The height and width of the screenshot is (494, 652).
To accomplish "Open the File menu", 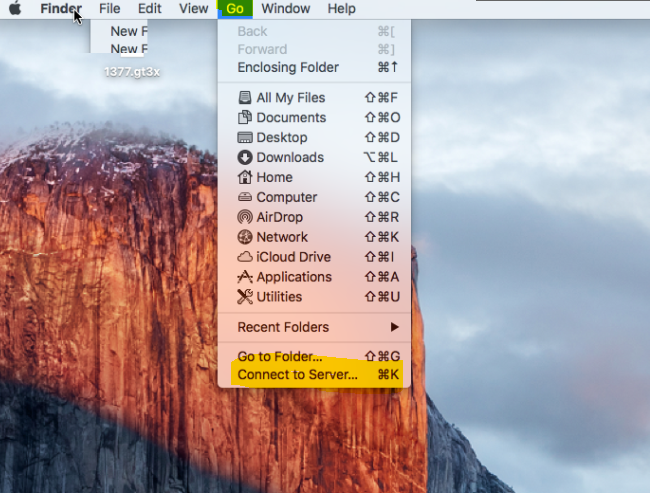I will pos(109,8).
